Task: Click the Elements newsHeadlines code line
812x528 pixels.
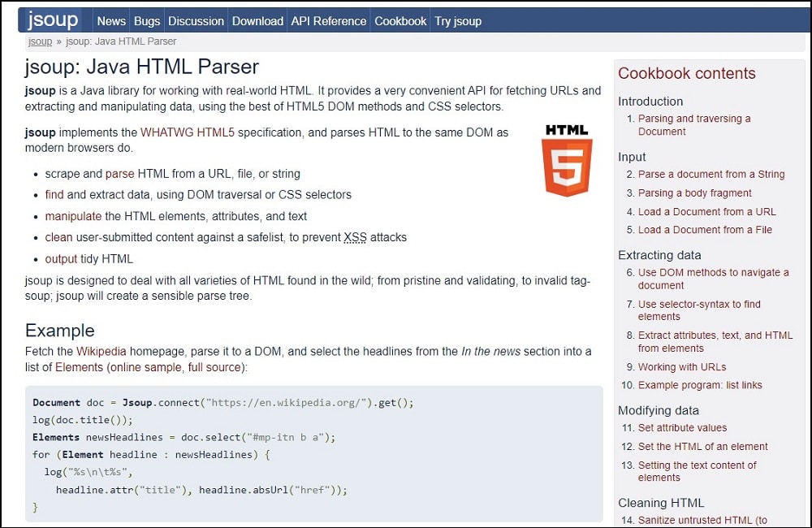Action: [184, 437]
